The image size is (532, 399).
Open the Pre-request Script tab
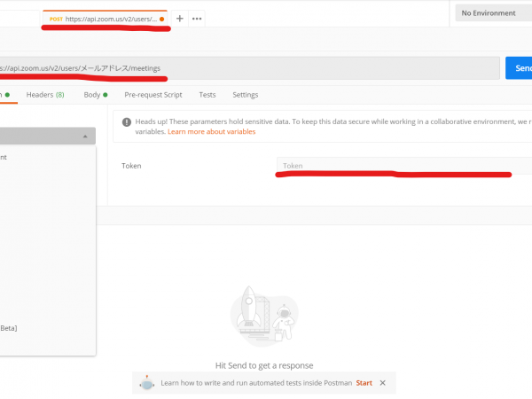[x=153, y=95]
